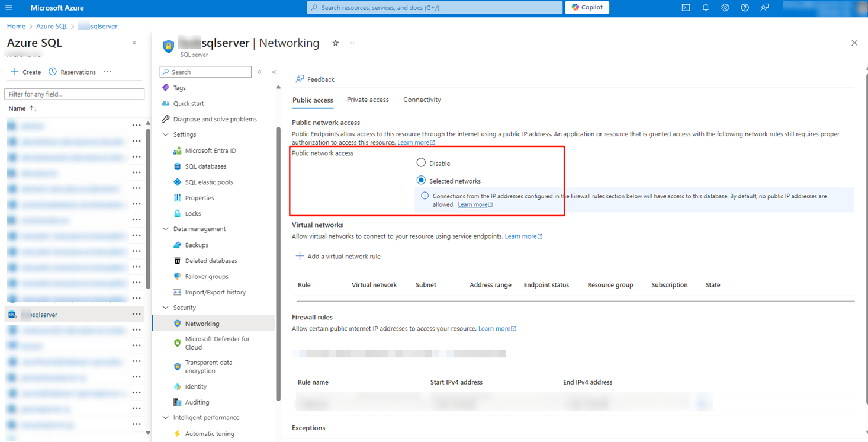868x442 pixels.
Task: Favorite this page with the star icon
Action: click(336, 43)
